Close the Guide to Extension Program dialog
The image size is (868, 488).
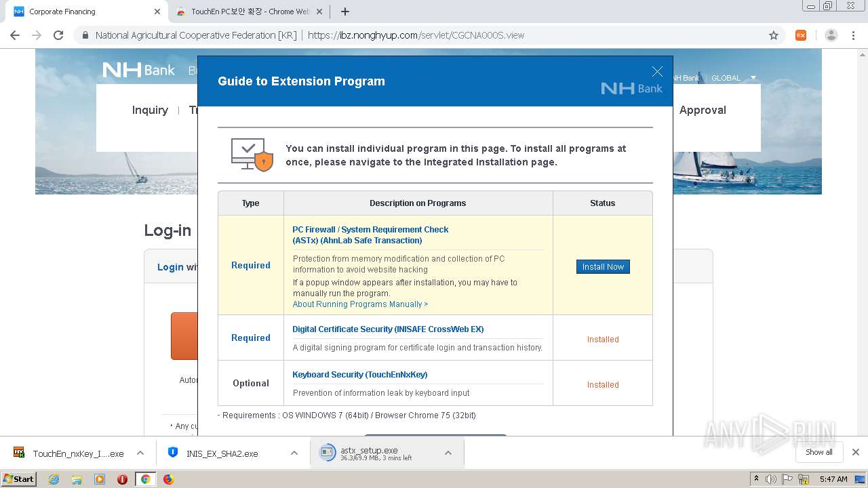click(656, 72)
